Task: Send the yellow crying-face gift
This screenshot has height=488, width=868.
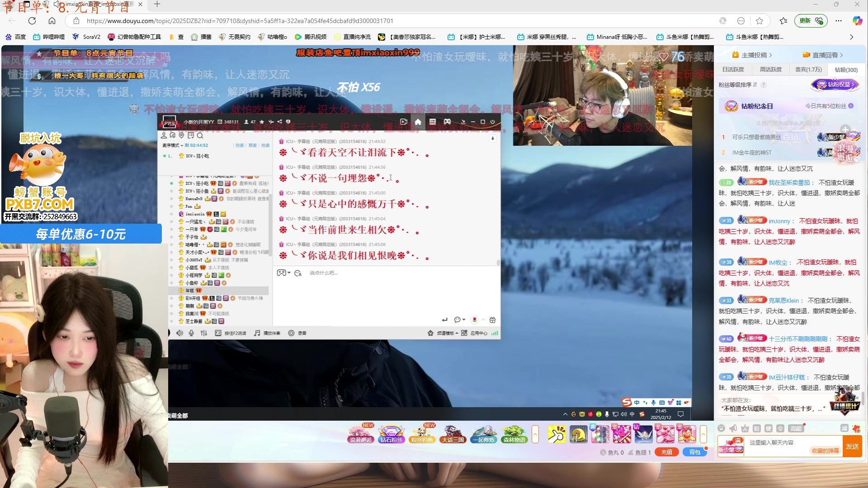Action: tap(578, 434)
